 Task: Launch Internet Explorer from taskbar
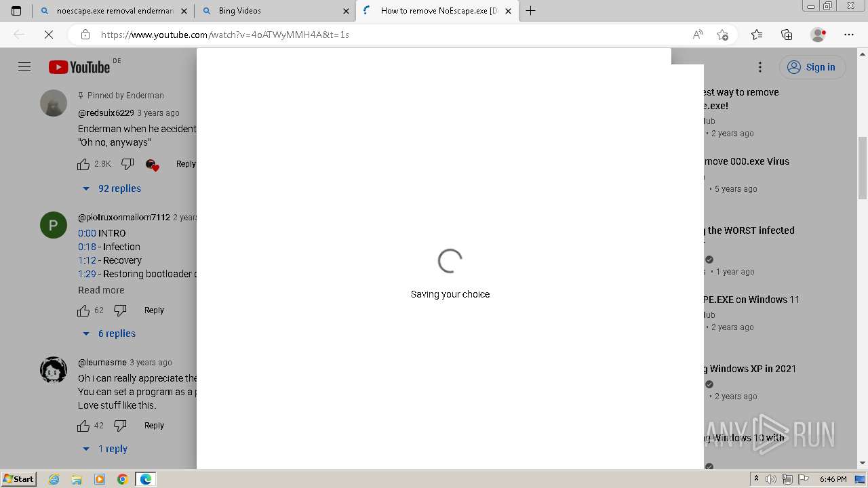tap(54, 479)
